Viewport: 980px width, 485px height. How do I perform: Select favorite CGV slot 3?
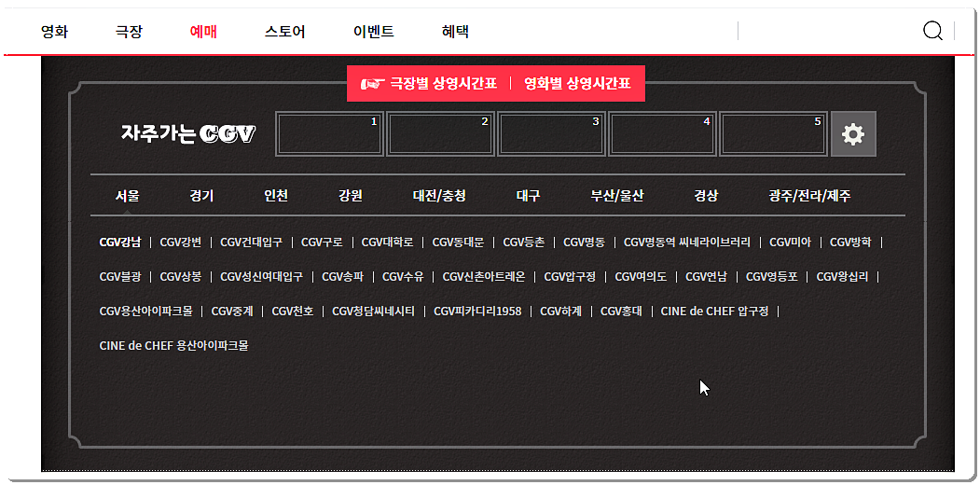[x=551, y=133]
